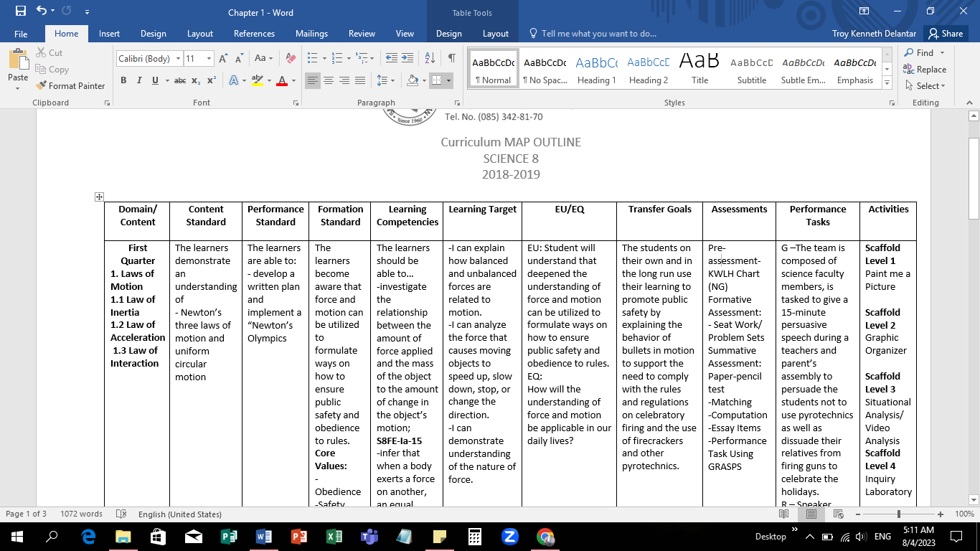Center the paragraph text
The image size is (980, 551).
point(329,80)
